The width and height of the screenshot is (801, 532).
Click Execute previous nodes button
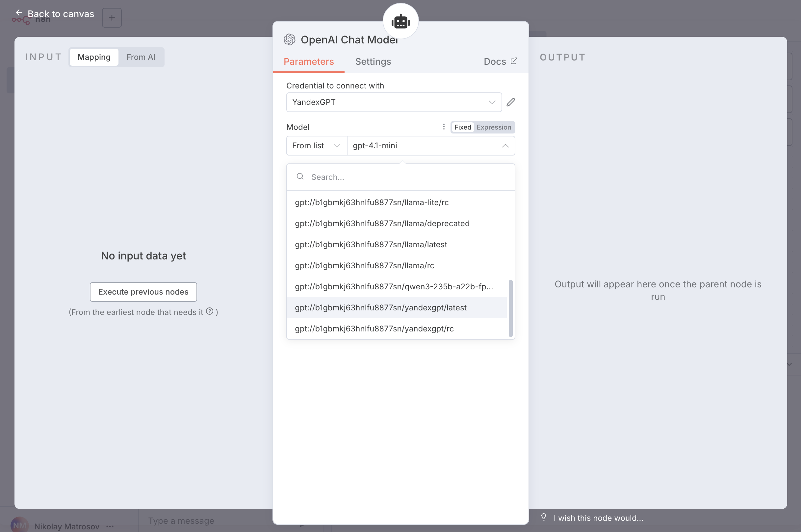143,292
